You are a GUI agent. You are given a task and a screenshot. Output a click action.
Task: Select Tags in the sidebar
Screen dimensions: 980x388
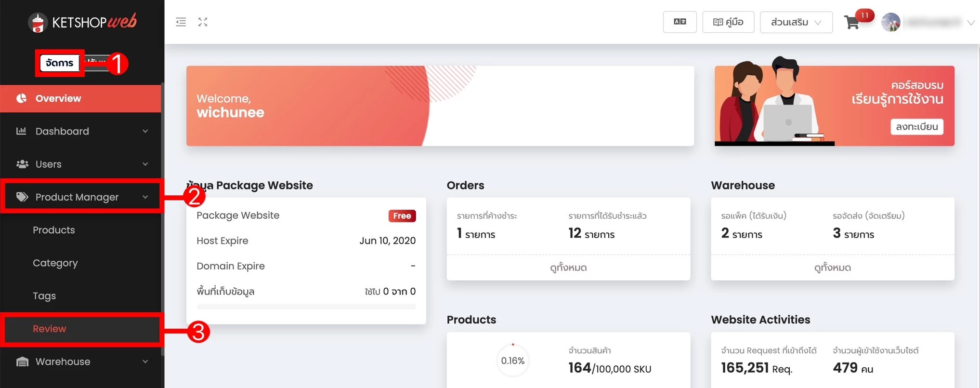click(x=44, y=296)
